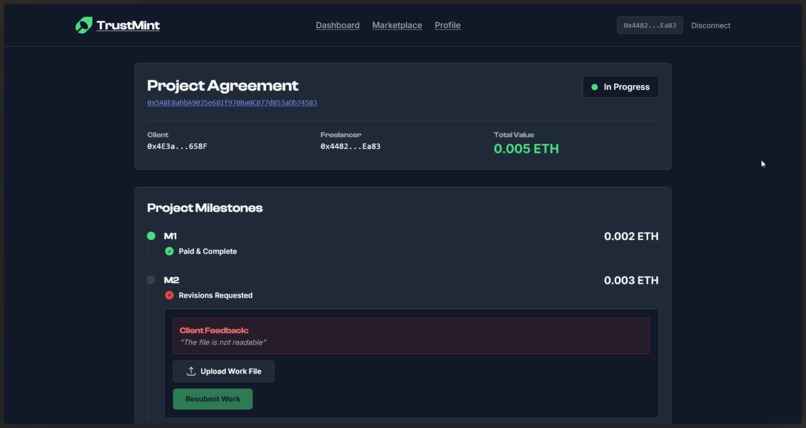Viewport: 806px width, 428px height.
Task: Click the 0x4482...Ea83 wallet address badge
Action: [x=650, y=25]
